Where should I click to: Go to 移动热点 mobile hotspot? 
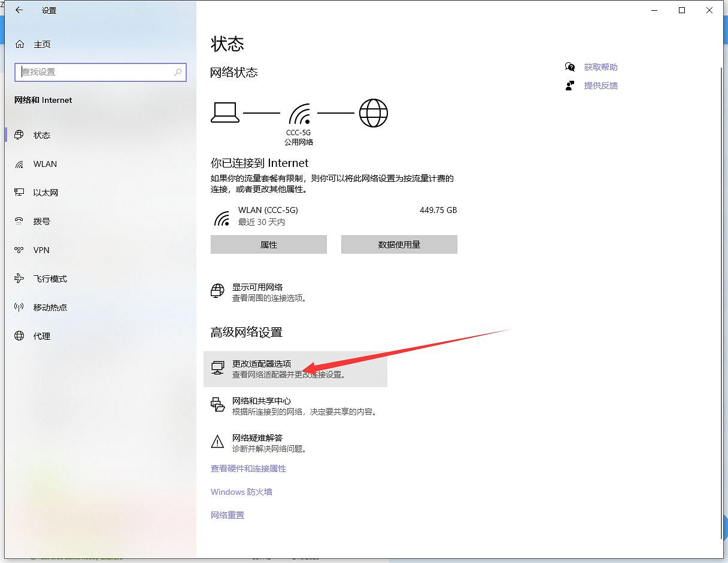click(x=50, y=308)
